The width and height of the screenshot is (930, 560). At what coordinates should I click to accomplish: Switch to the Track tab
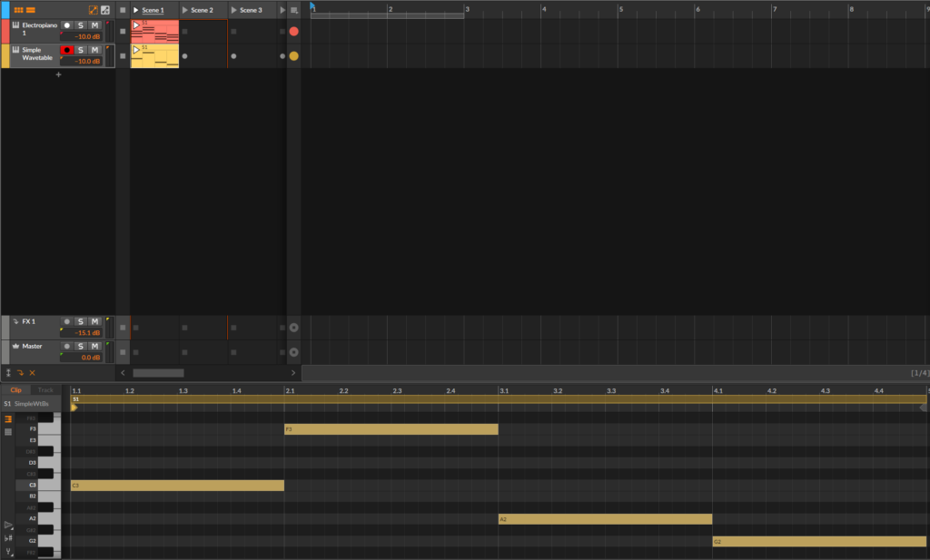pyautogui.click(x=45, y=390)
